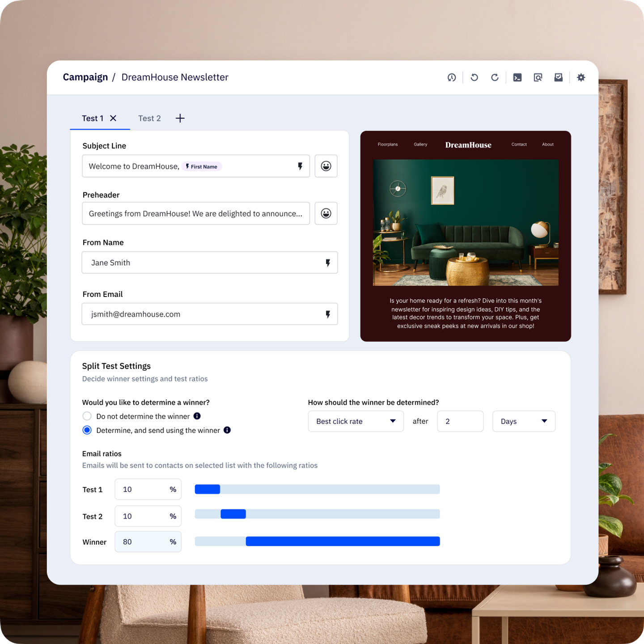
Task: Run the email deliverability check icon
Action: (x=558, y=77)
